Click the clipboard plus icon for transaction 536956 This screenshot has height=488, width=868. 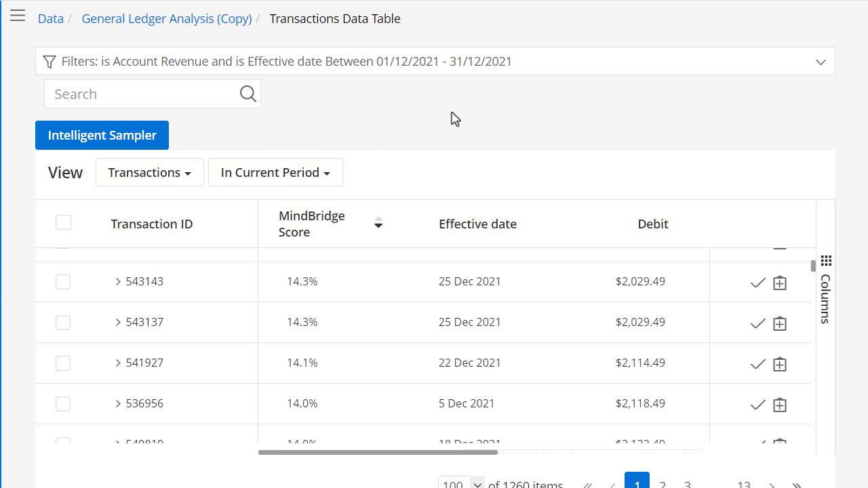click(780, 405)
